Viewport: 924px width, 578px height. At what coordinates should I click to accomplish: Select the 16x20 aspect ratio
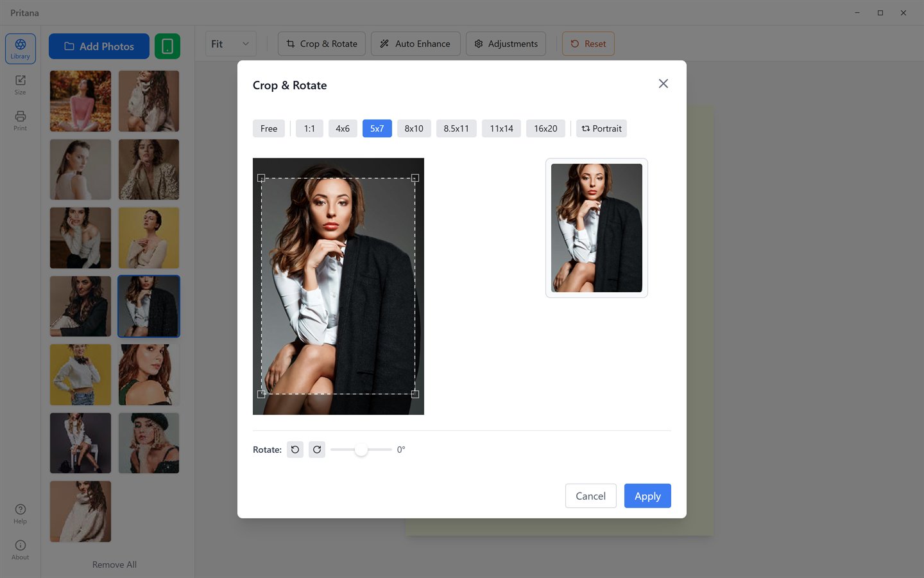point(545,128)
